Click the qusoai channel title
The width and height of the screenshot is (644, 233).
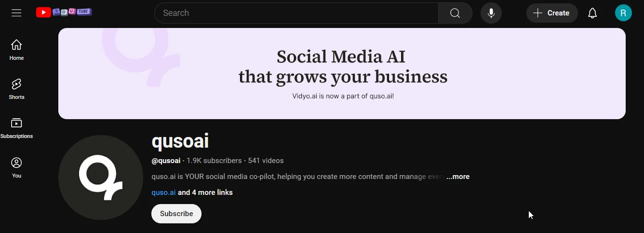click(x=180, y=141)
